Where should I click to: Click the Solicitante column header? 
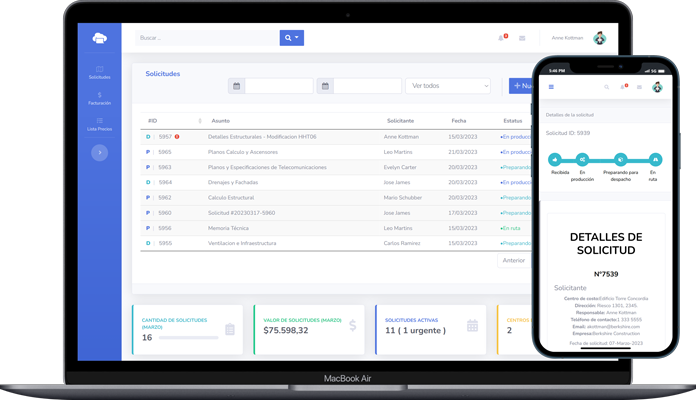[x=400, y=121]
